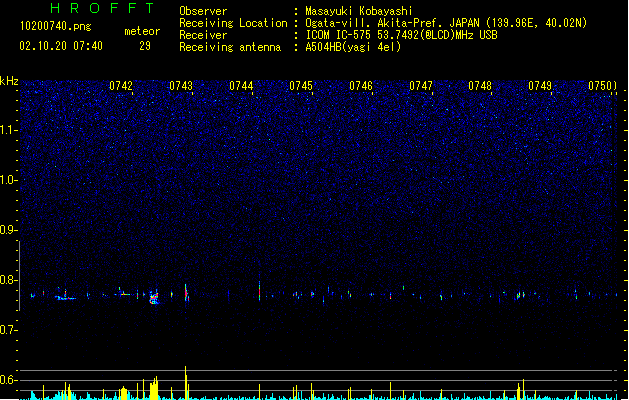Click the ICOM IC-575 receiver text
Image resolution: width=629 pixels, height=400 pixels.
tap(401, 35)
